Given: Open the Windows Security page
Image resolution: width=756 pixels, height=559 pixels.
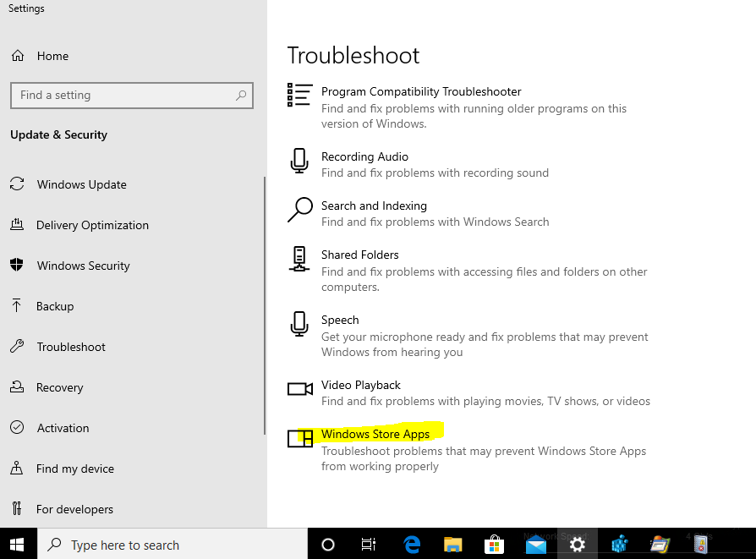Looking at the screenshot, I should click(84, 266).
